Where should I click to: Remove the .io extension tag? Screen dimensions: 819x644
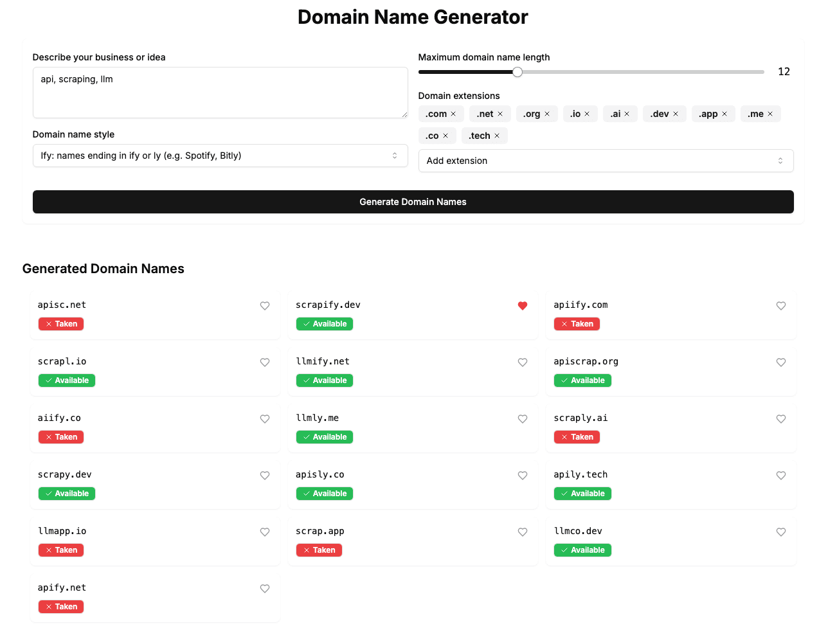(x=587, y=114)
